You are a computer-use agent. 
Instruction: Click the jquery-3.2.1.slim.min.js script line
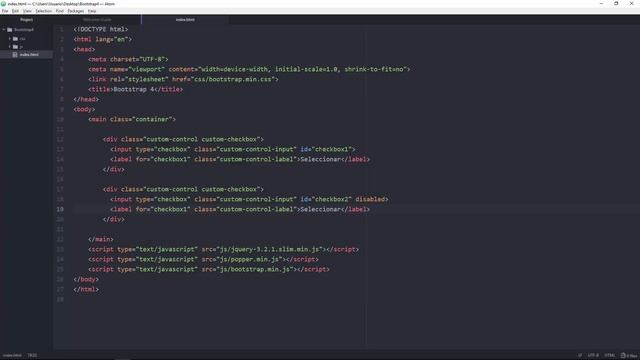click(224, 249)
